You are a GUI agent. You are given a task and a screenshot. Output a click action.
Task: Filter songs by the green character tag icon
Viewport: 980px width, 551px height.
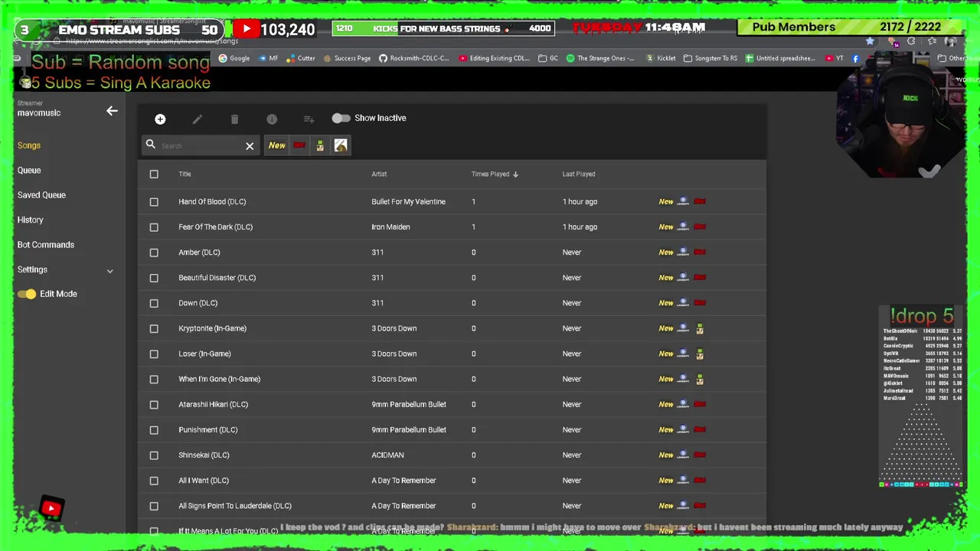320,145
